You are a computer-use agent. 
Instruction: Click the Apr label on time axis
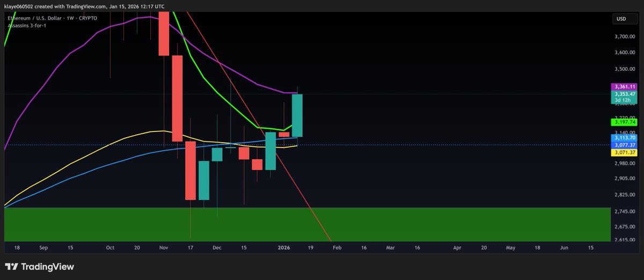pyautogui.click(x=457, y=248)
